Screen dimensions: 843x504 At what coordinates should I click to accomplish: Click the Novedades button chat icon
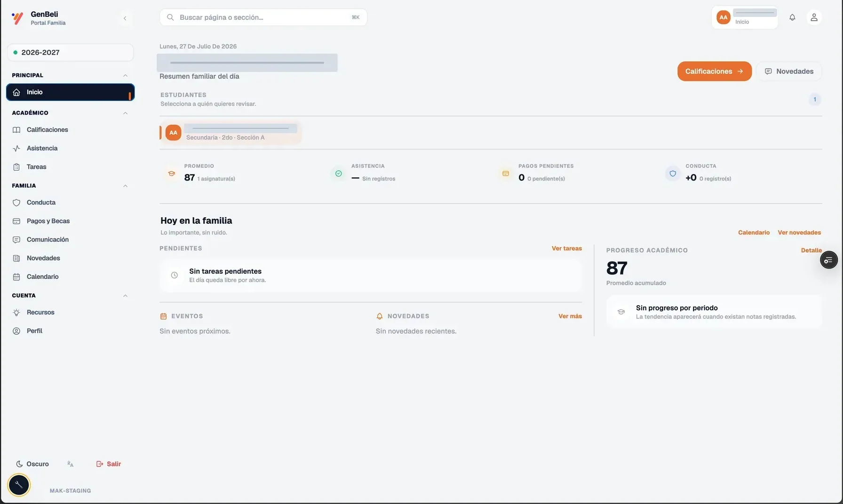click(768, 71)
